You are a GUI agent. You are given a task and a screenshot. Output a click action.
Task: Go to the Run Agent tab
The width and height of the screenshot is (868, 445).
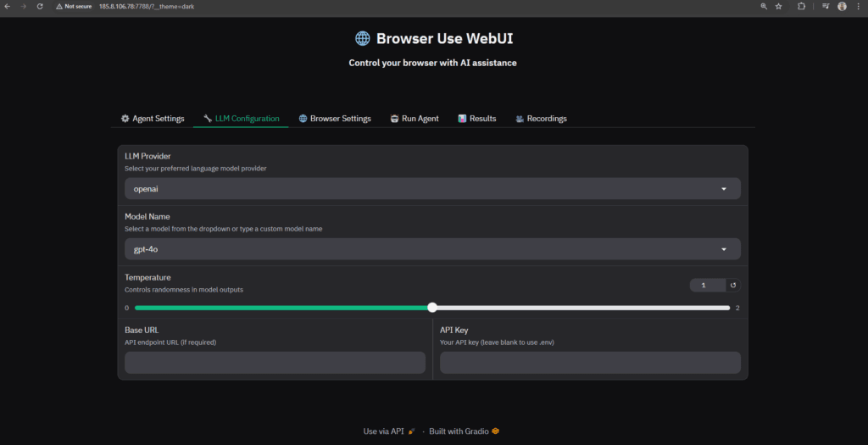point(415,119)
